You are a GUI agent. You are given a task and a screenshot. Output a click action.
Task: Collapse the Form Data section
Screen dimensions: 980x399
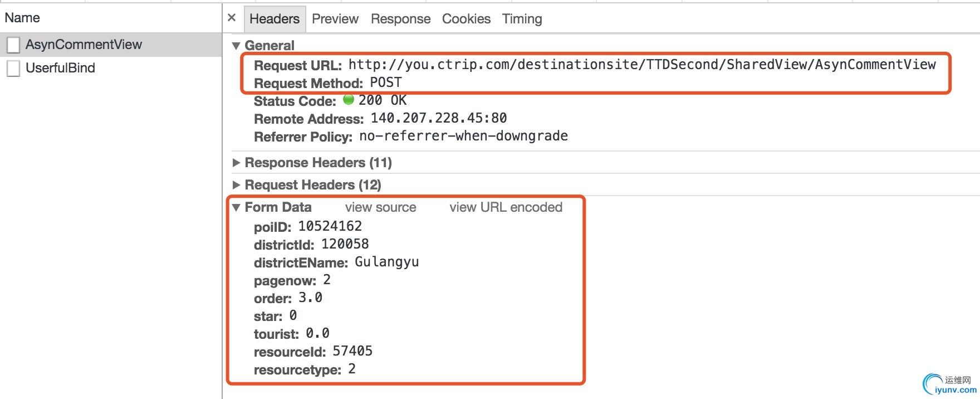click(x=236, y=207)
